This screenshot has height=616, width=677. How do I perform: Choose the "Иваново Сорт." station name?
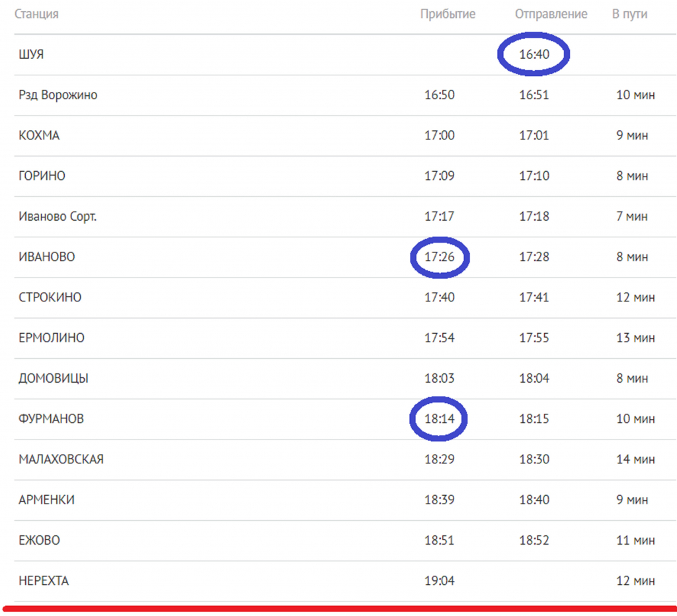coord(58,216)
